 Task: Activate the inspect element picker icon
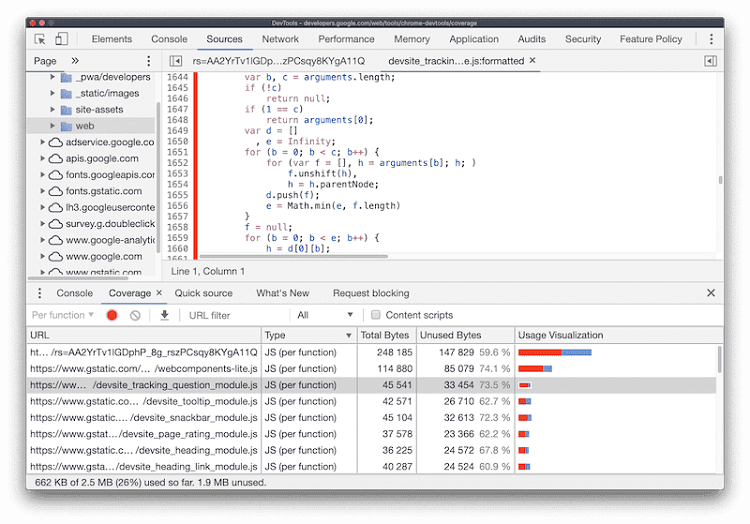point(40,39)
